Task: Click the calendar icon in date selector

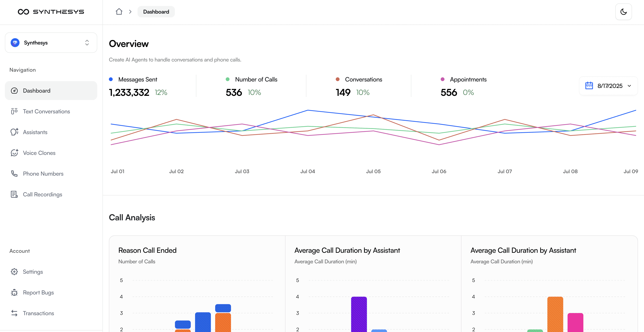Action: pyautogui.click(x=589, y=86)
